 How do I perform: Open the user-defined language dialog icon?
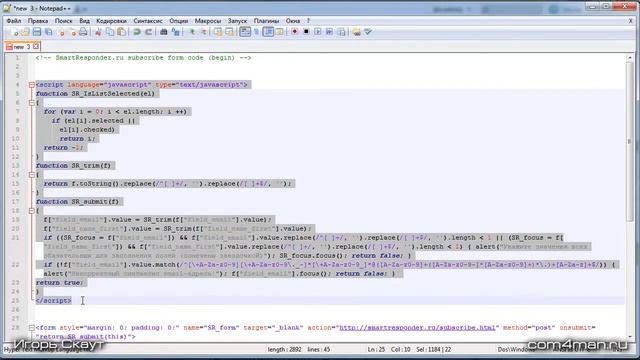pyautogui.click(x=280, y=32)
